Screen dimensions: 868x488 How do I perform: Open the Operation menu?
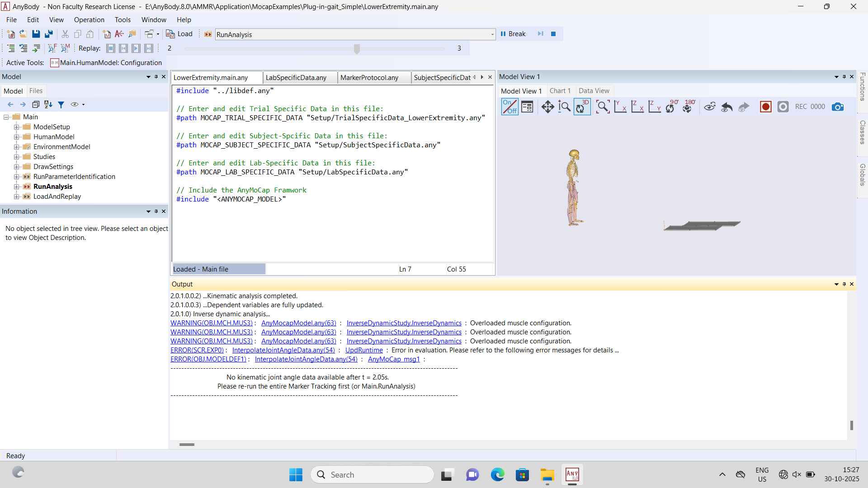tap(89, 20)
